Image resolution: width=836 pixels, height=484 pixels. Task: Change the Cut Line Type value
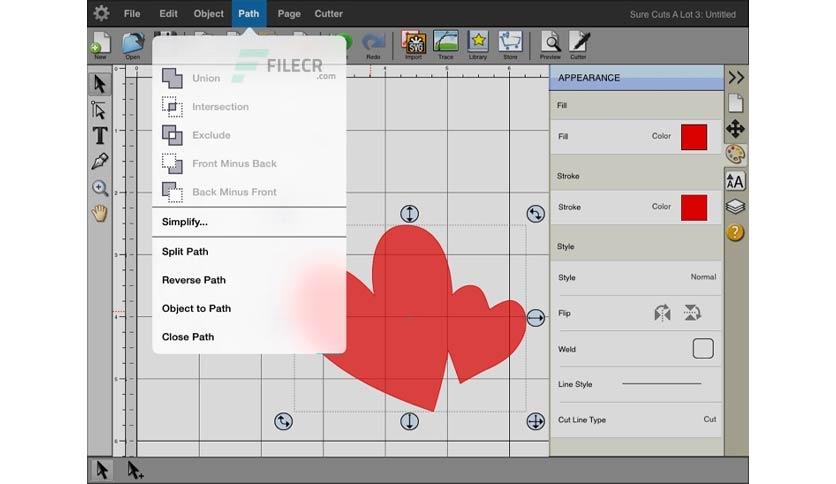pos(709,420)
